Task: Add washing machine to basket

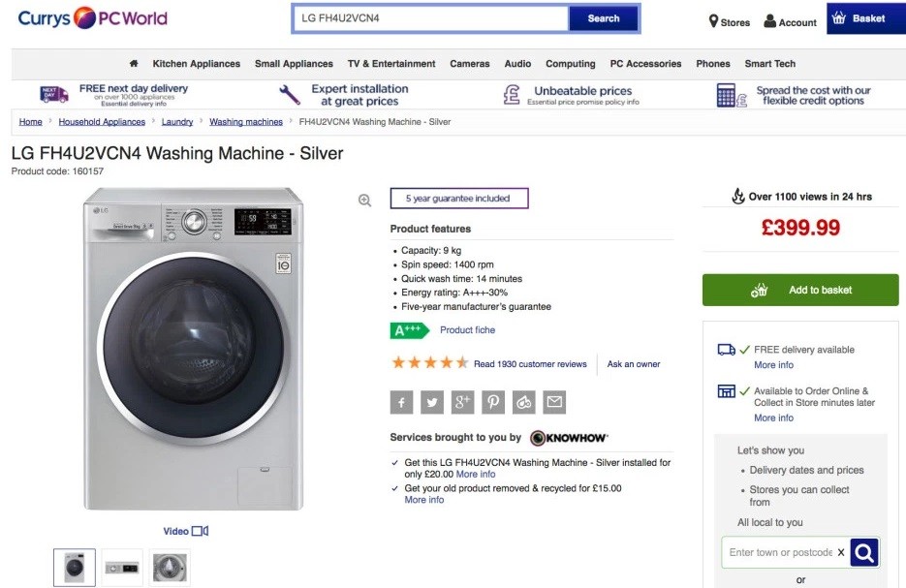Action: [x=800, y=290]
